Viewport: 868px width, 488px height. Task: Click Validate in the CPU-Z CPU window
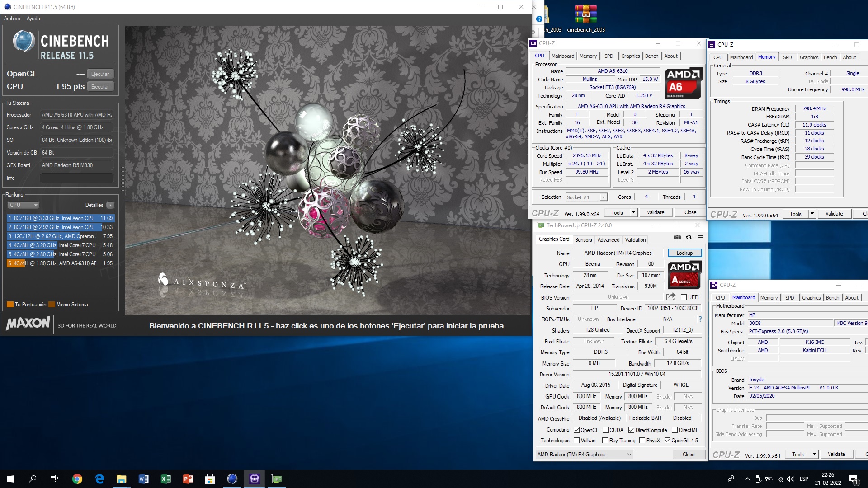pyautogui.click(x=655, y=212)
